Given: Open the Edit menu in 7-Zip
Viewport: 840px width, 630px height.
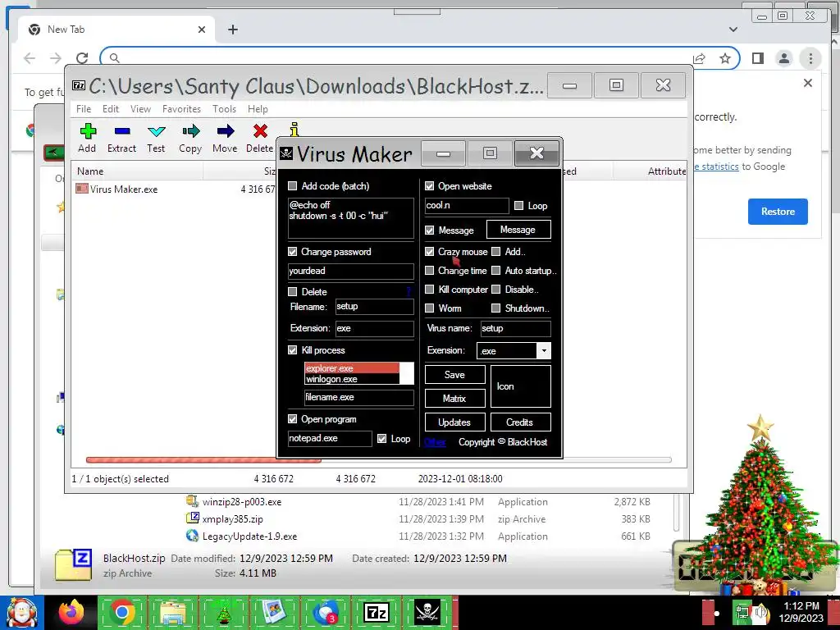Looking at the screenshot, I should point(111,109).
